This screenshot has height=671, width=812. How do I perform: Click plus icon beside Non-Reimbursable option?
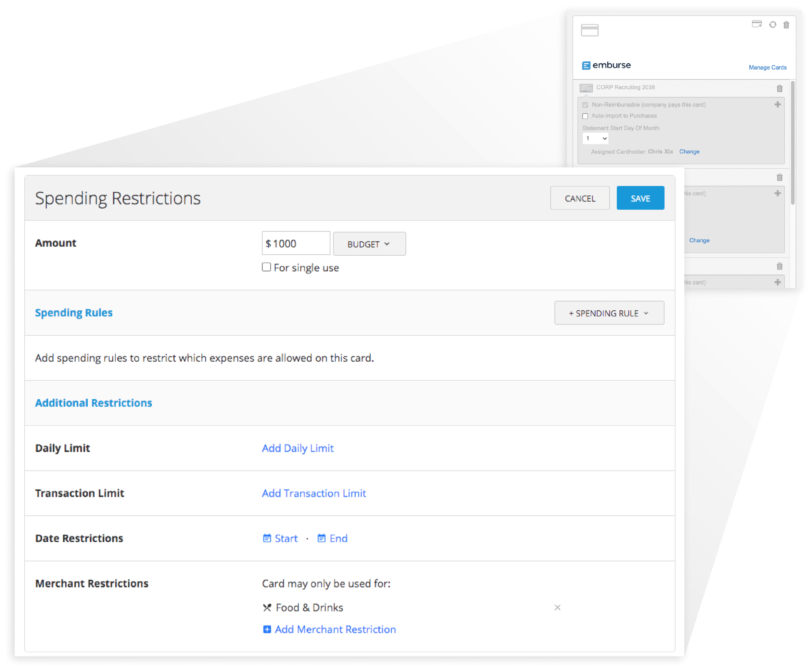tap(777, 104)
